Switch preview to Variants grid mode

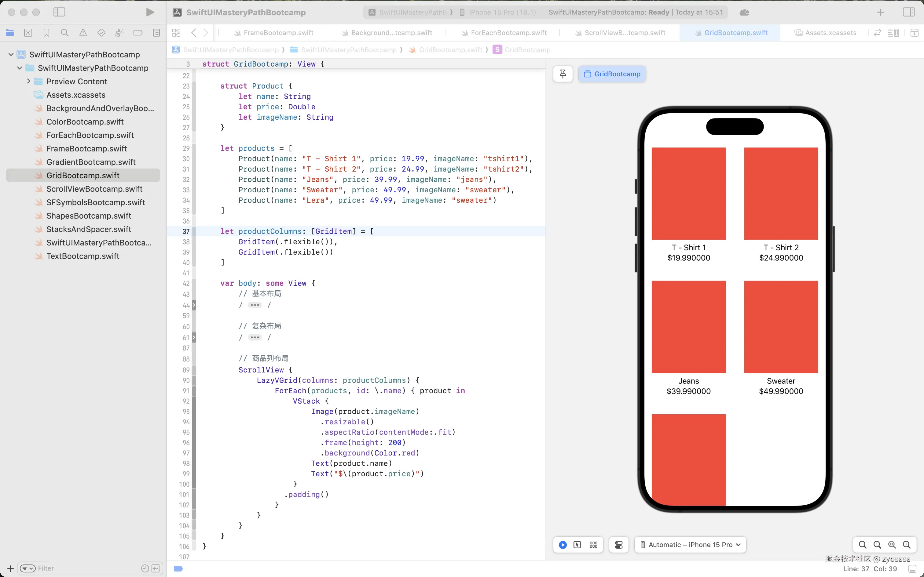(x=593, y=545)
